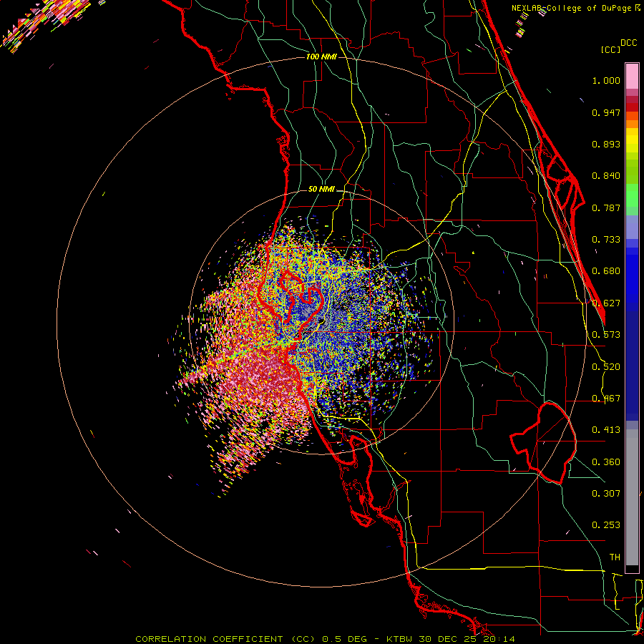Click the 1.000 scale value
This screenshot has width=644, height=644.
606,81
